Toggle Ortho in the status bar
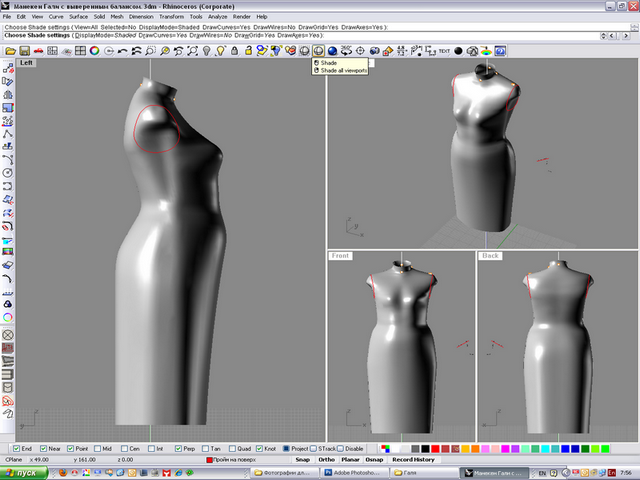 [x=327, y=459]
